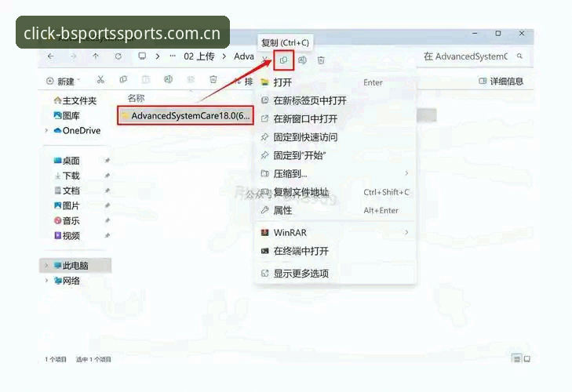Open the 文档 folder in the sidebar
This screenshot has width=572, height=392.
67,191
